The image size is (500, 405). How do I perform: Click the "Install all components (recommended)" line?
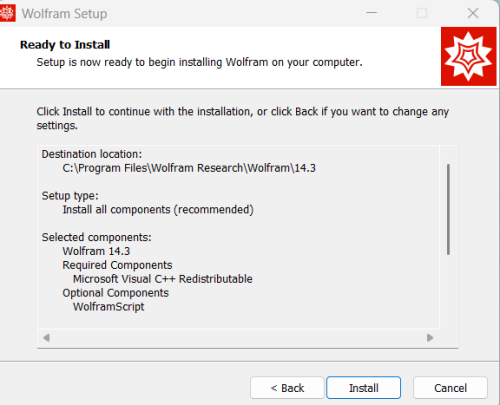click(158, 210)
